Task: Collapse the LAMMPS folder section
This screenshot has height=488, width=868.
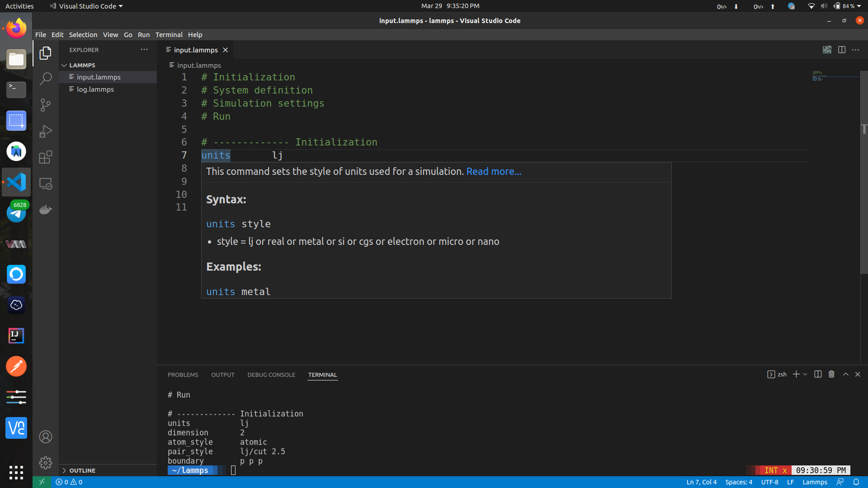Action: pos(108,65)
